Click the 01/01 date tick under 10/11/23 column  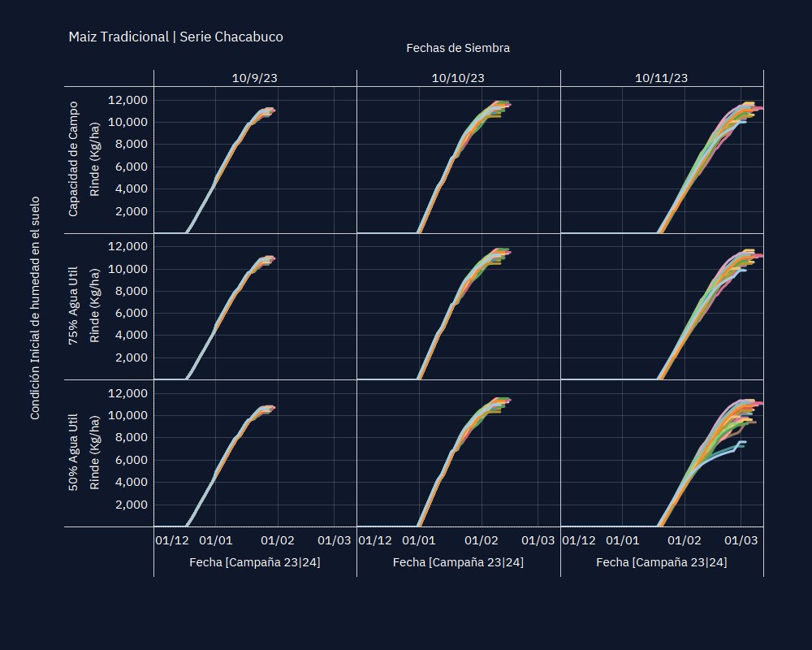click(x=623, y=540)
